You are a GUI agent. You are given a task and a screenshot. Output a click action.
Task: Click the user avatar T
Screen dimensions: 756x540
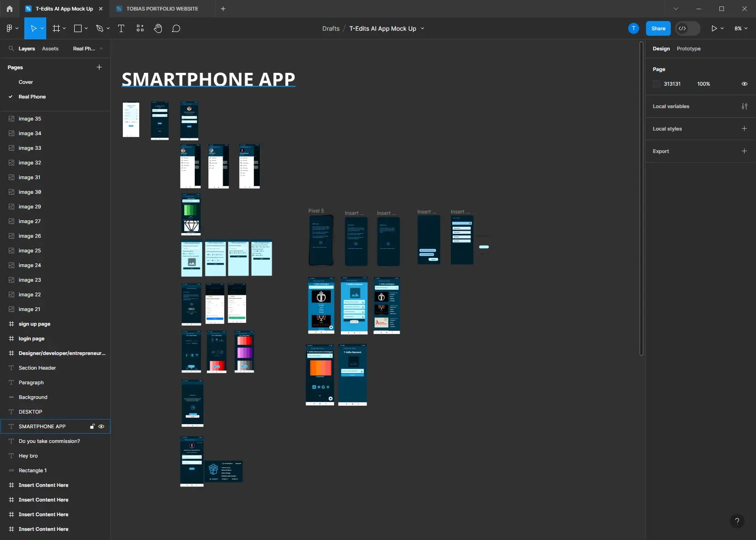tap(634, 28)
